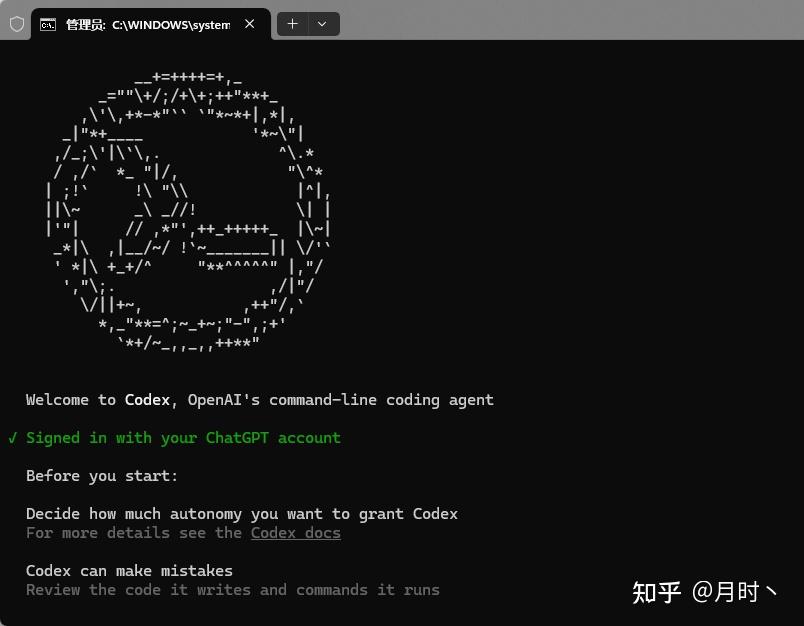Click the command prompt icon in tab
This screenshot has height=626, width=804.
(48, 25)
